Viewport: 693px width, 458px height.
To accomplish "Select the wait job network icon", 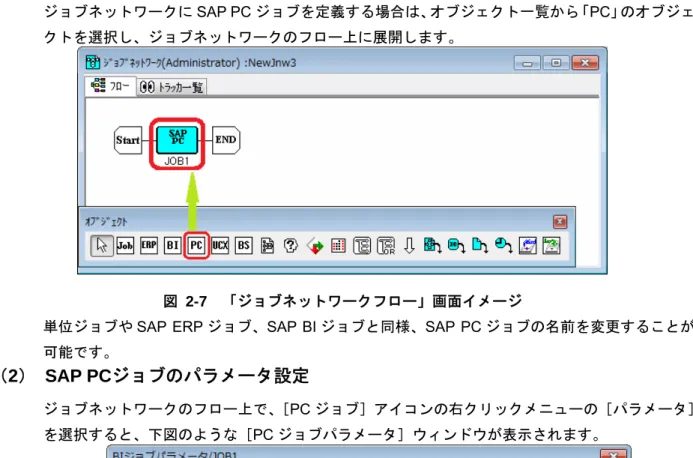I will (432, 245).
